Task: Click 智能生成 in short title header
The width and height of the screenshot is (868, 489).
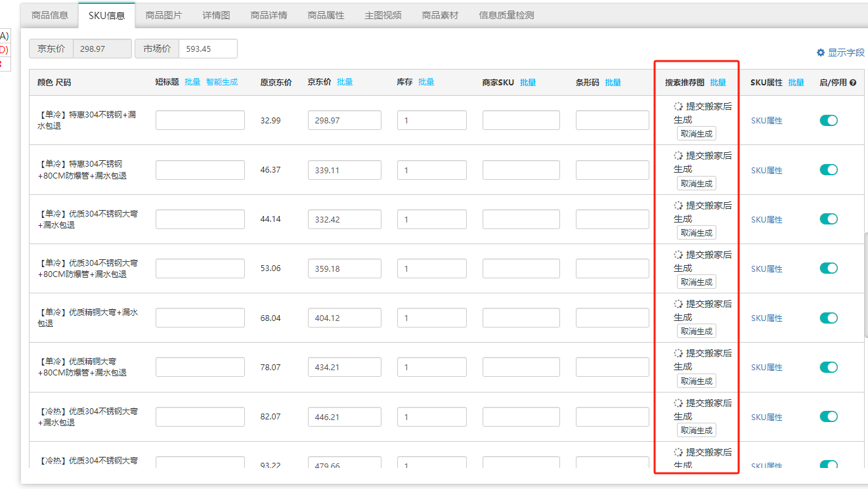Action: point(222,82)
